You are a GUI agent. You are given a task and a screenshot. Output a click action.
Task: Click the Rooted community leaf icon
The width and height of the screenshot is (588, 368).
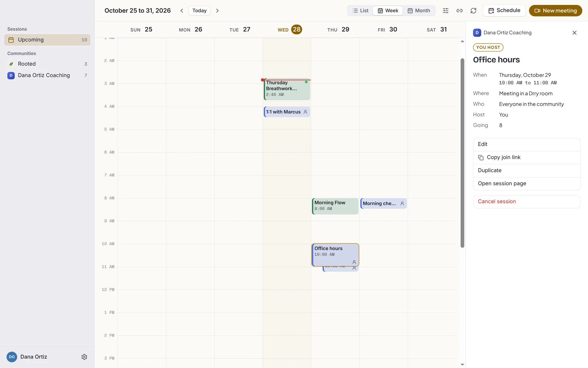point(11,64)
